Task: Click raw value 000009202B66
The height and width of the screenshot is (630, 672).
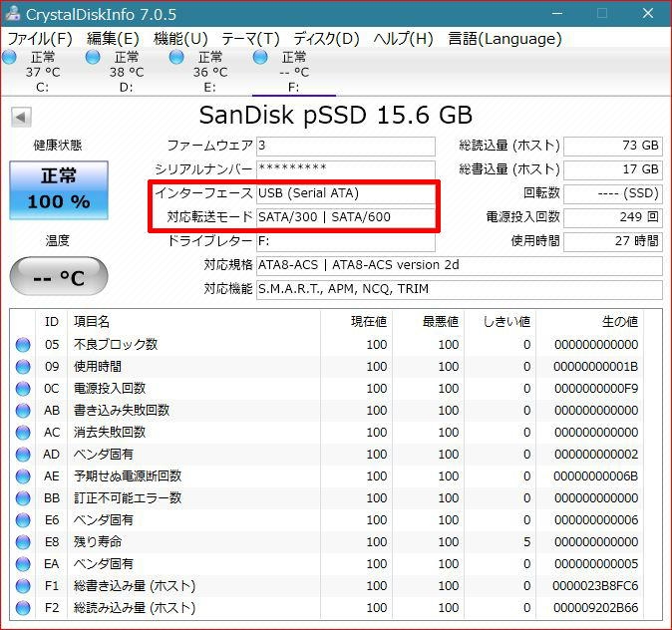Action: [x=595, y=608]
